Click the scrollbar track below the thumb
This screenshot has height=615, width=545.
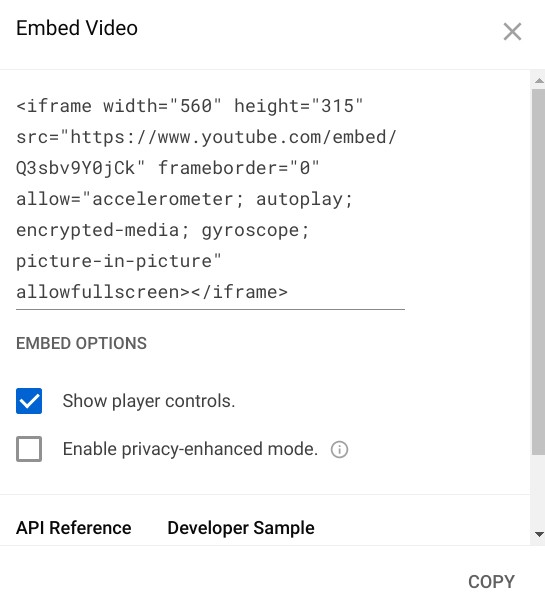click(x=538, y=491)
